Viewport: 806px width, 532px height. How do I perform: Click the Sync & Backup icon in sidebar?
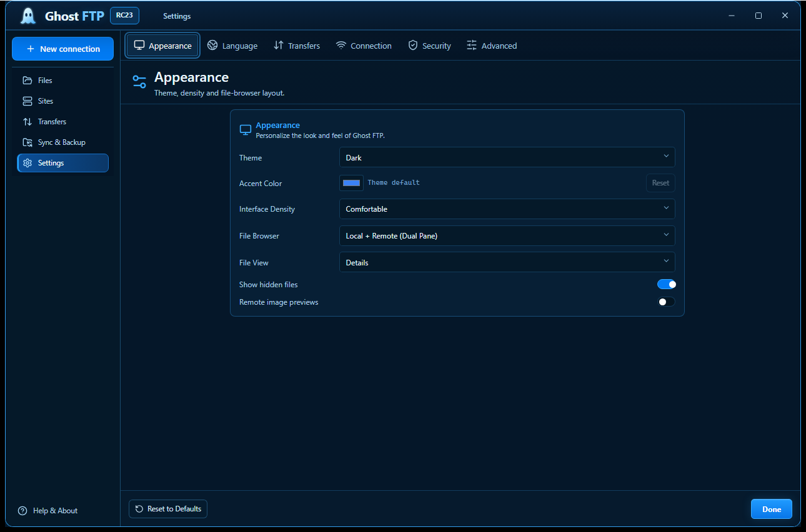27,142
